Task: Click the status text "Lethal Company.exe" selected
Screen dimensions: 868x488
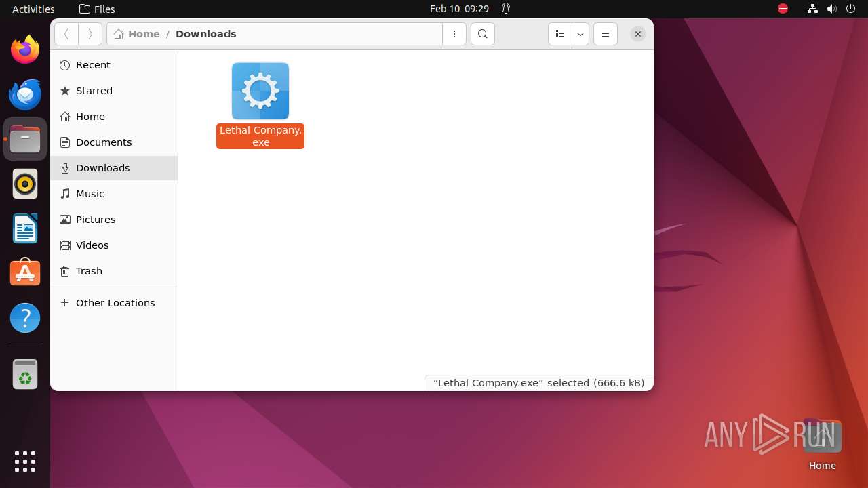Action: point(538,383)
